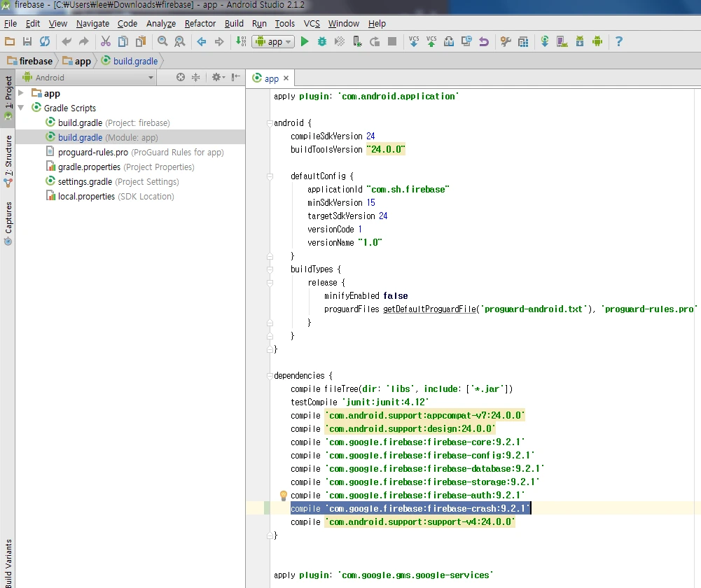
Task: Open the Project Structure dialog icon
Action: point(522,42)
